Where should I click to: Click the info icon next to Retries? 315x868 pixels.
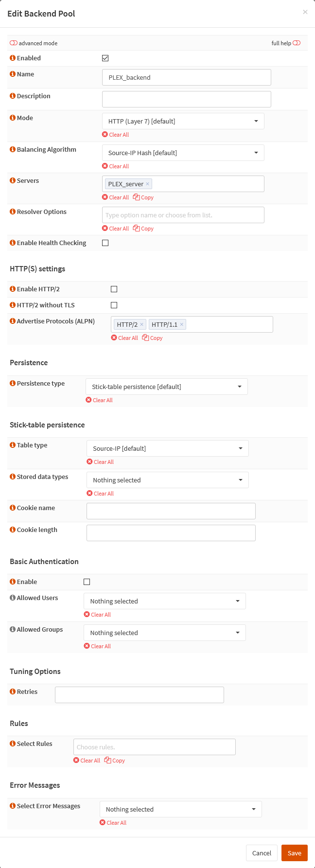tap(13, 692)
